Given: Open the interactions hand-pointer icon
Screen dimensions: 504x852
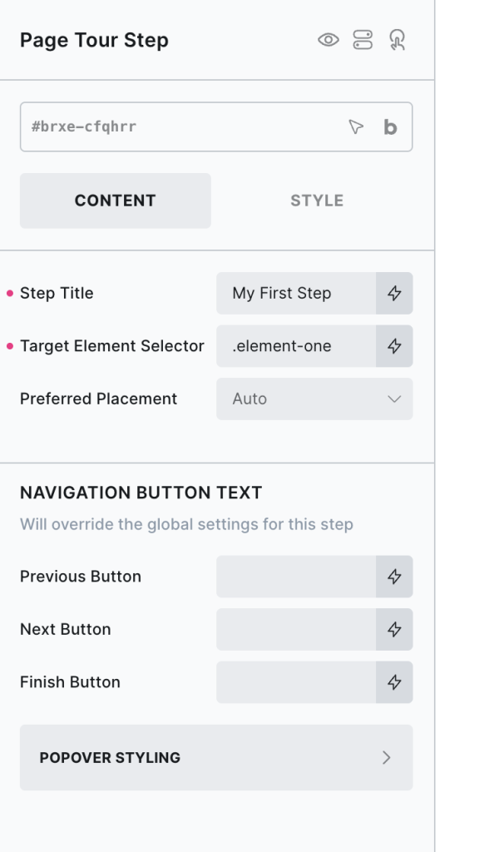Looking at the screenshot, I should 397,40.
